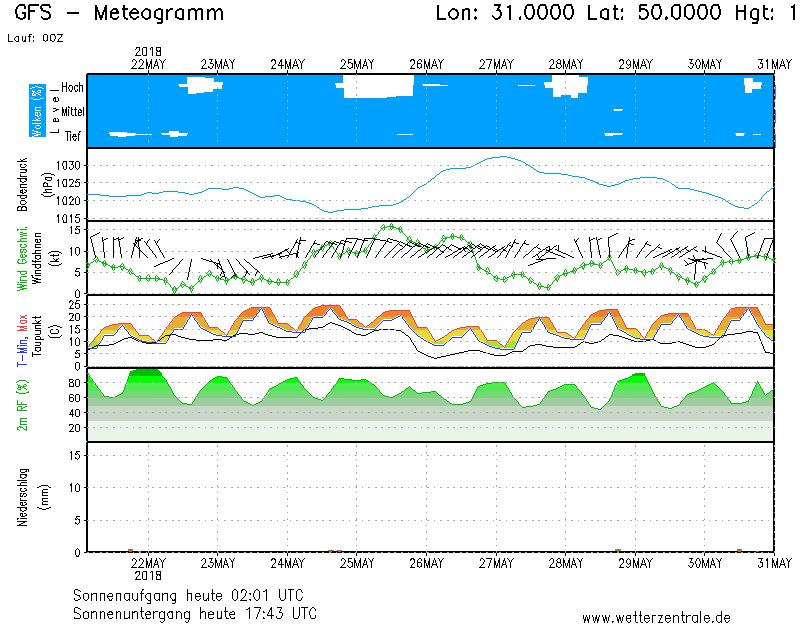Viewport: 800px width, 625px height.
Task: Click the GFS - Meteogramm title
Action: 119,13
